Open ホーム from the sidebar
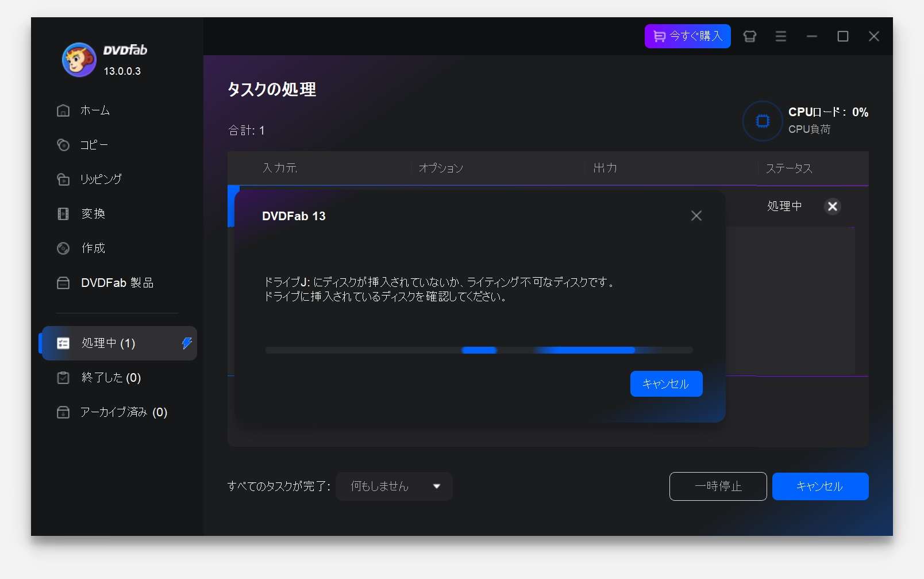This screenshot has width=924, height=579. pos(95,110)
